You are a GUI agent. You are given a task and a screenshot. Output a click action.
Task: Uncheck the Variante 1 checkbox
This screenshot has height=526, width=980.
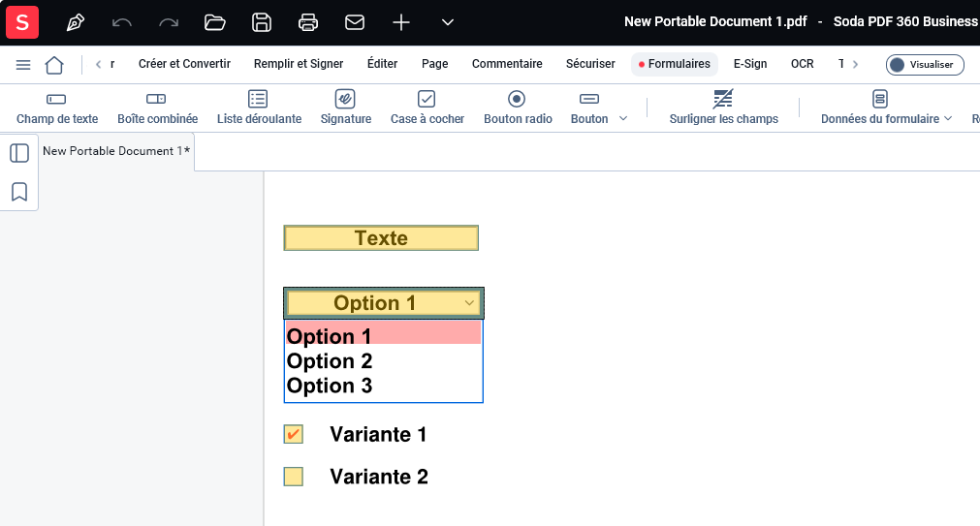(293, 434)
